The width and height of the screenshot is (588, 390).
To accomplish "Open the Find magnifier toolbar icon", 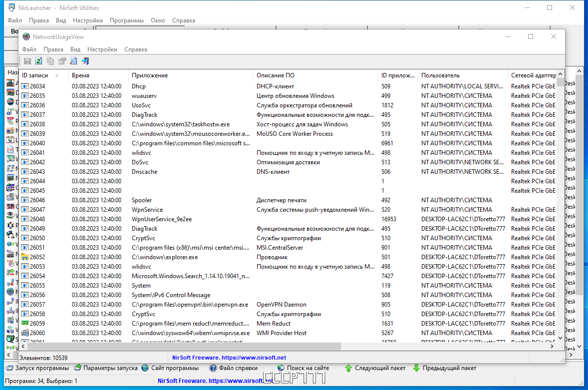I will tap(73, 61).
